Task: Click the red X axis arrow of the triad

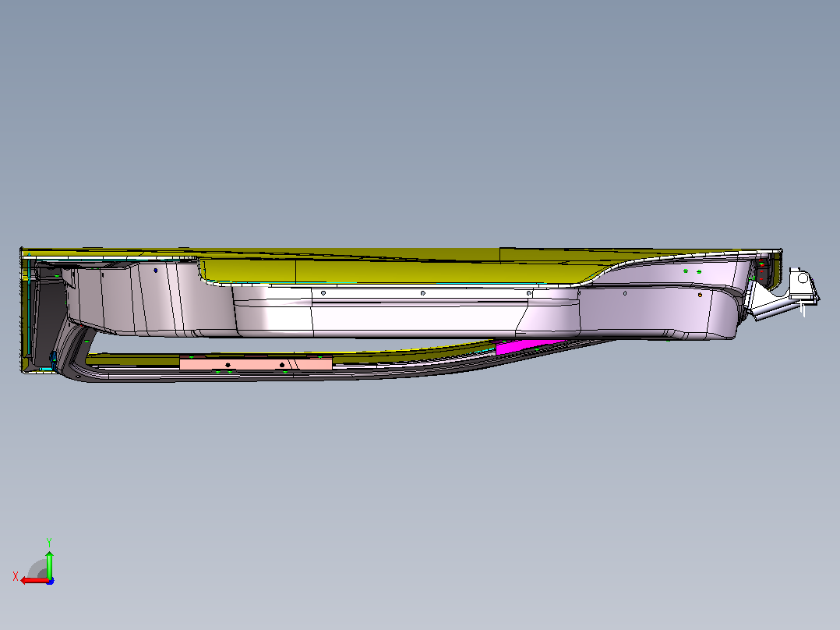Action: click(x=34, y=580)
